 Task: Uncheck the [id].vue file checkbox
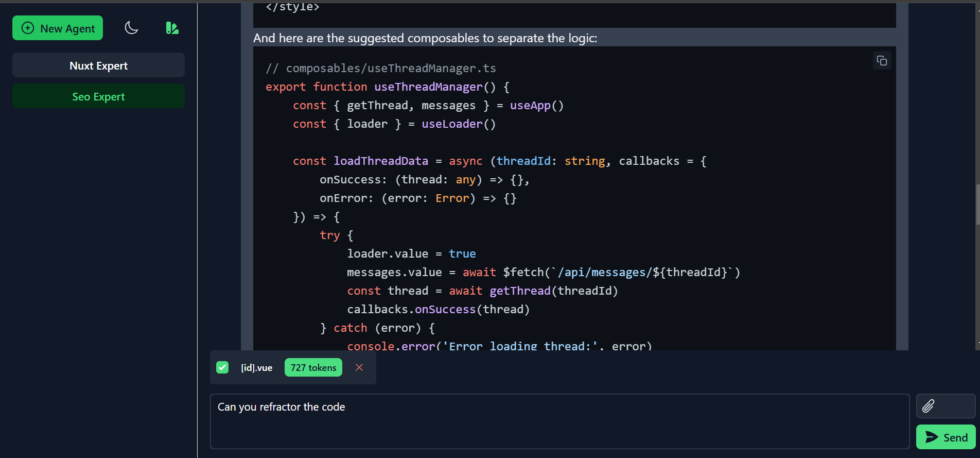pyautogui.click(x=222, y=367)
